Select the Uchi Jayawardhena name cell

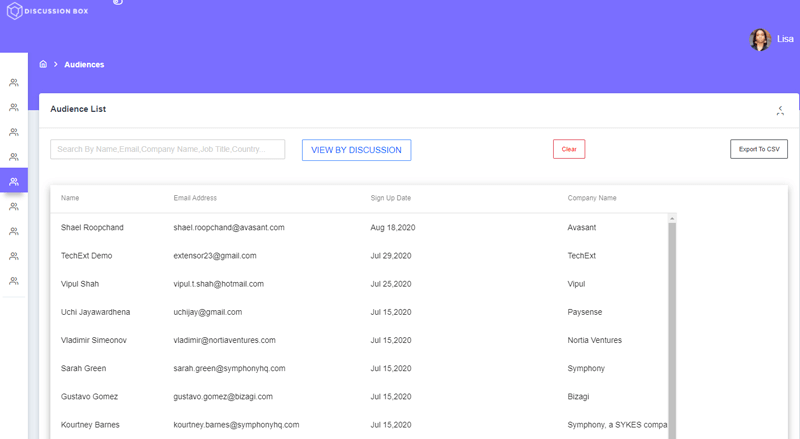95,312
